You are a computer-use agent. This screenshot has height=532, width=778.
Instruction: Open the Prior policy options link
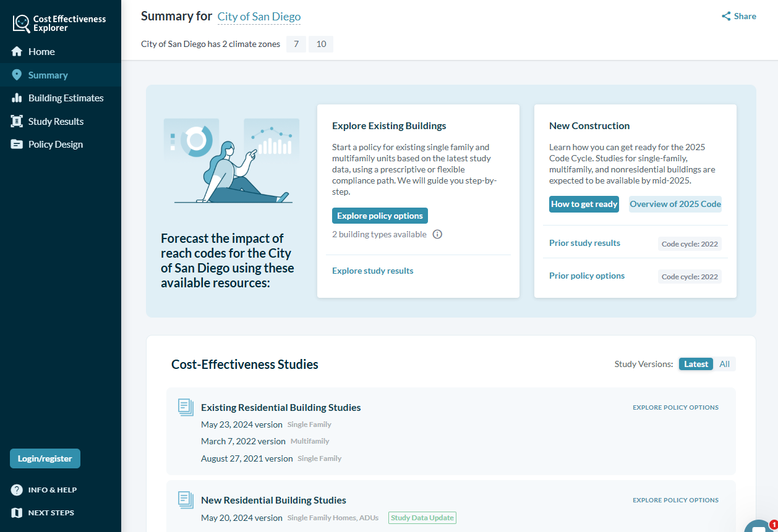click(x=587, y=276)
